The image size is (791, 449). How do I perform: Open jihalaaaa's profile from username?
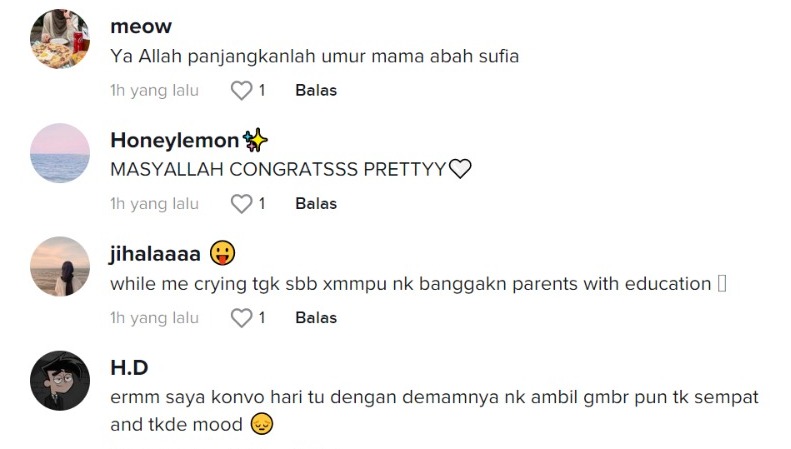[x=155, y=254]
